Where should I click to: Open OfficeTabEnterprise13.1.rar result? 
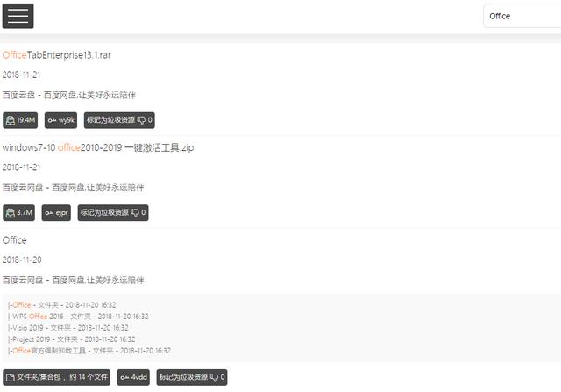[56, 54]
